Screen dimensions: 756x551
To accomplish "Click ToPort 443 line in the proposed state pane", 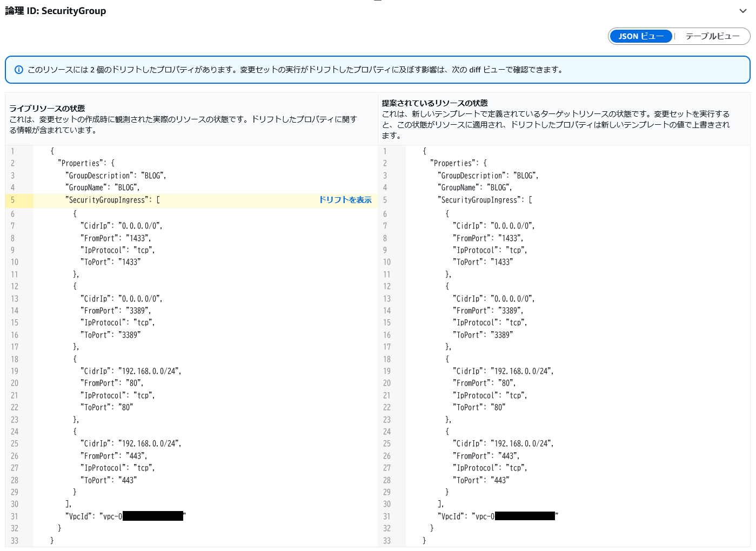I will click(480, 480).
